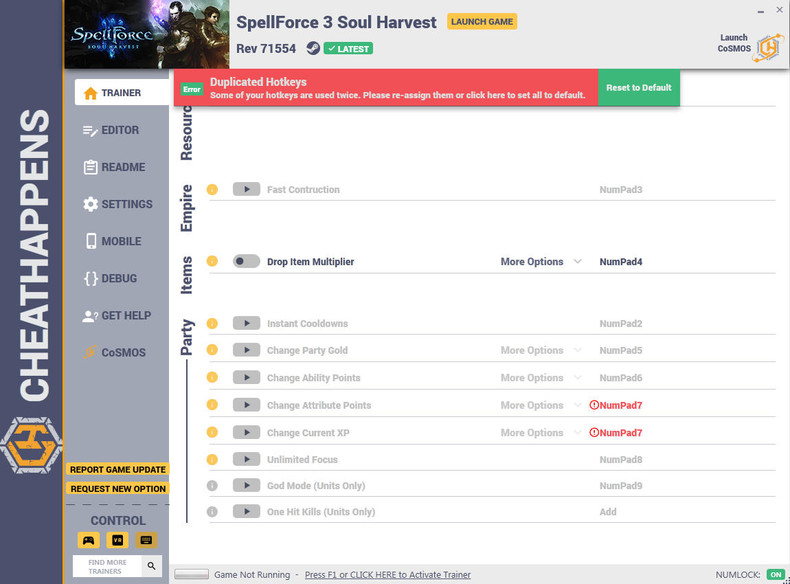
Task: Activate the Change Current XP play button
Action: click(246, 432)
